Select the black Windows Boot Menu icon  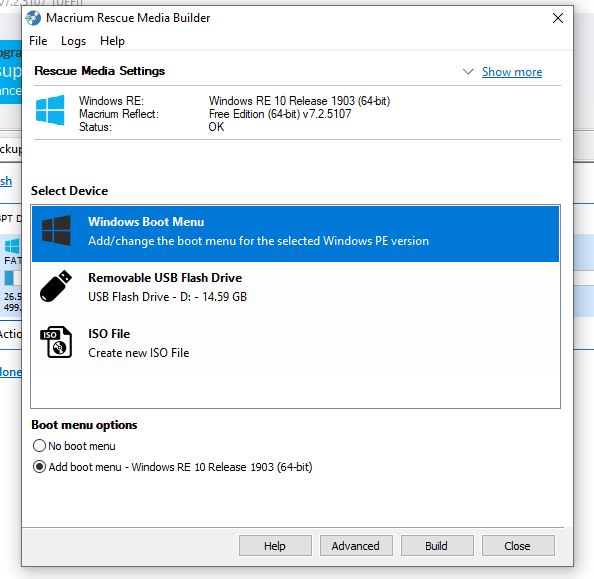click(x=56, y=231)
